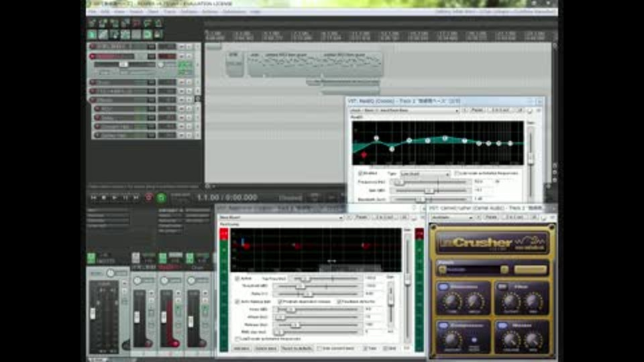Image resolution: width=644 pixels, height=362 pixels.
Task: Toggle the metronome toolbar icon
Action: pyautogui.click(x=158, y=23)
